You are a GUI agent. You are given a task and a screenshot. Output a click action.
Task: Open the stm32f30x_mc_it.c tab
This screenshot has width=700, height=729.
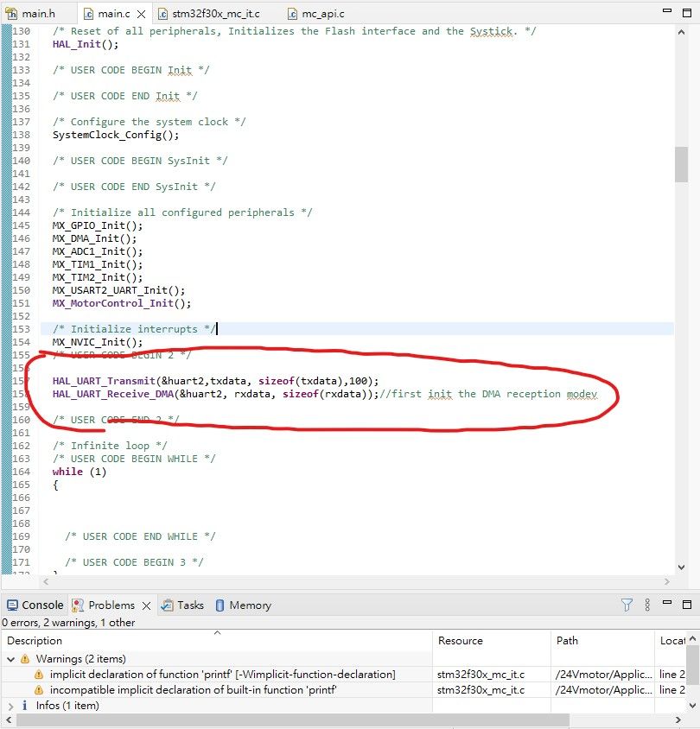point(209,14)
